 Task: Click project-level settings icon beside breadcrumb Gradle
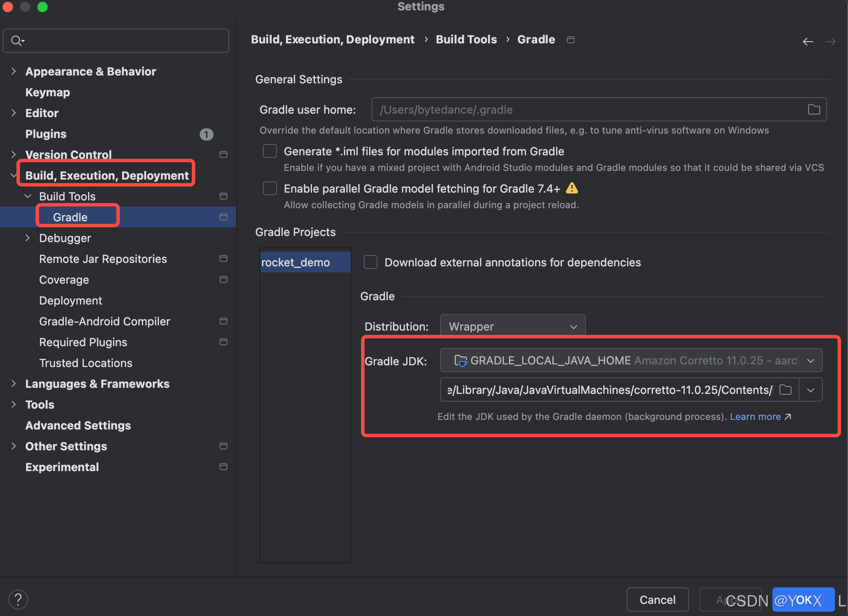click(x=571, y=40)
